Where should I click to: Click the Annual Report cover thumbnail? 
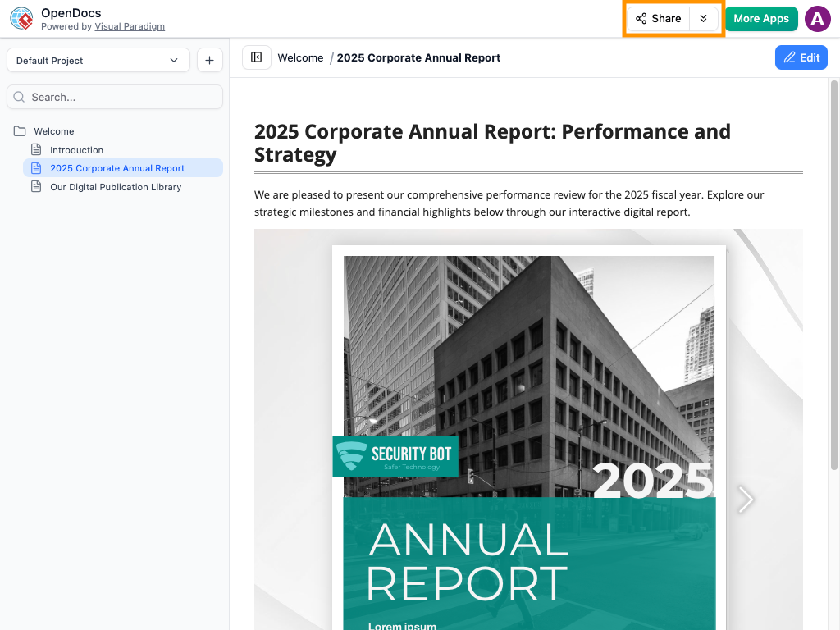point(528,435)
